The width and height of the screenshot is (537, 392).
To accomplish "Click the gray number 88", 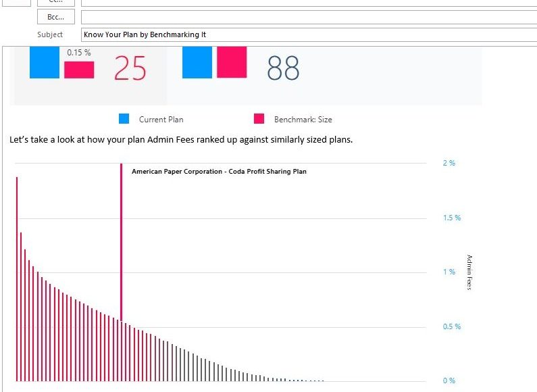I will (283, 68).
